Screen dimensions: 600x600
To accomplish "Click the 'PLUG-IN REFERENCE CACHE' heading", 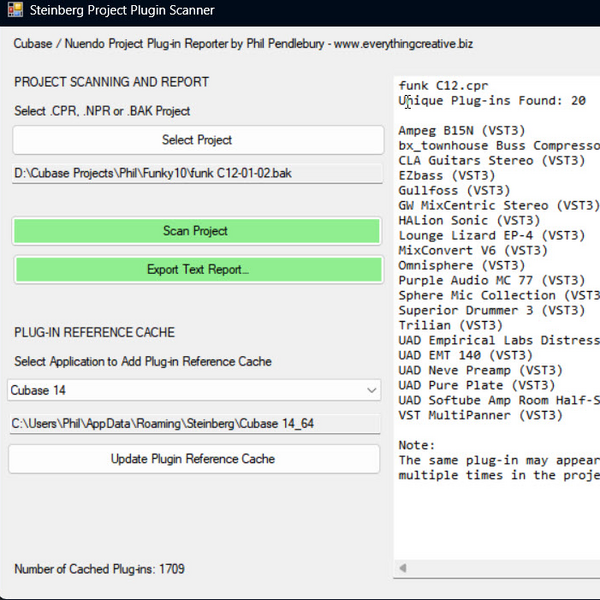I will pos(95,332).
